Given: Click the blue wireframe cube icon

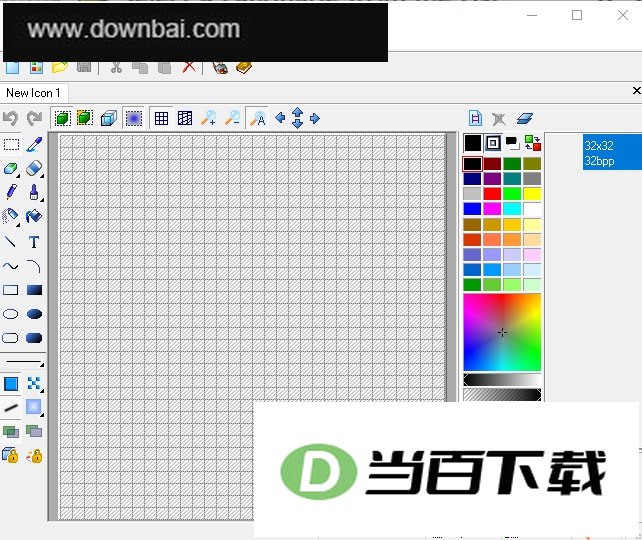Looking at the screenshot, I should tap(109, 118).
